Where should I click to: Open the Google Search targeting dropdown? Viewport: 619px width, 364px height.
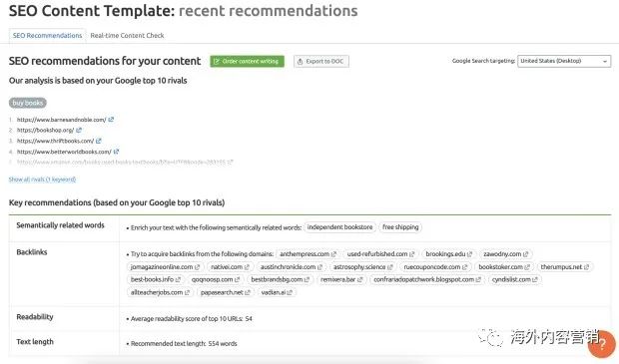pos(564,61)
